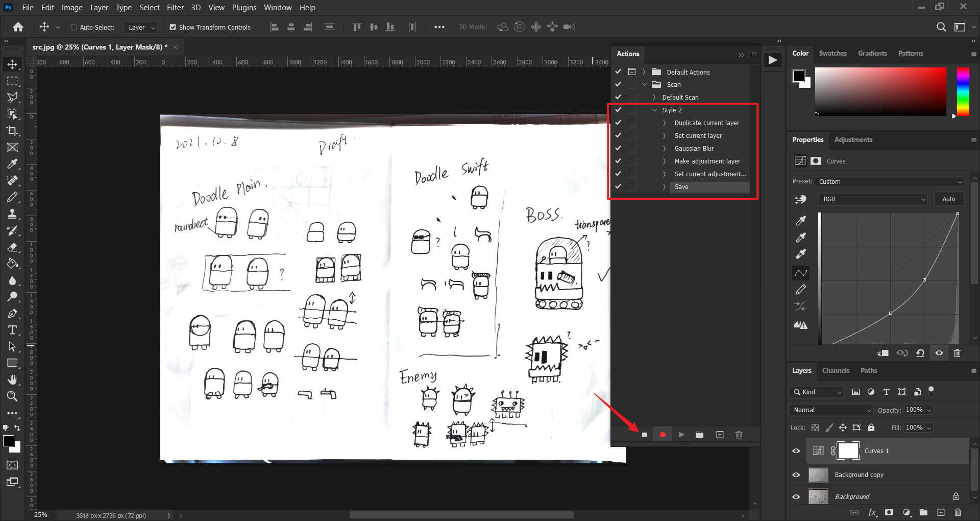Hide the Background copy layer
980x521 pixels.
pyautogui.click(x=796, y=475)
